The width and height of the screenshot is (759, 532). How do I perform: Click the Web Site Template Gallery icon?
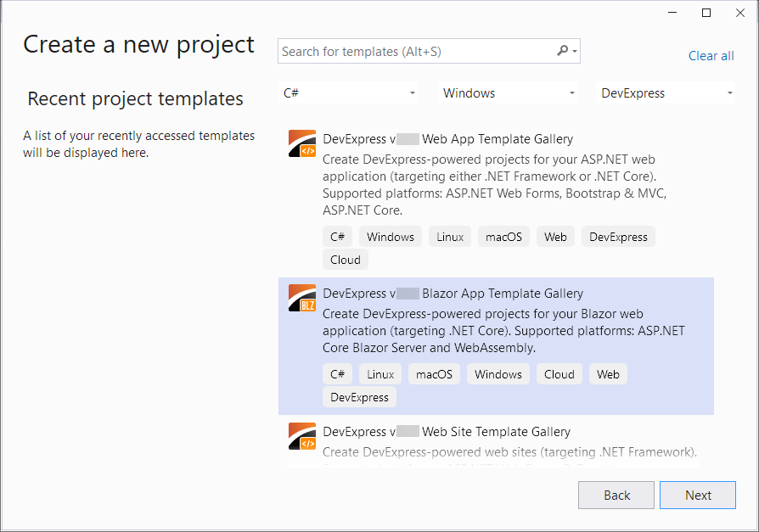[x=301, y=436]
